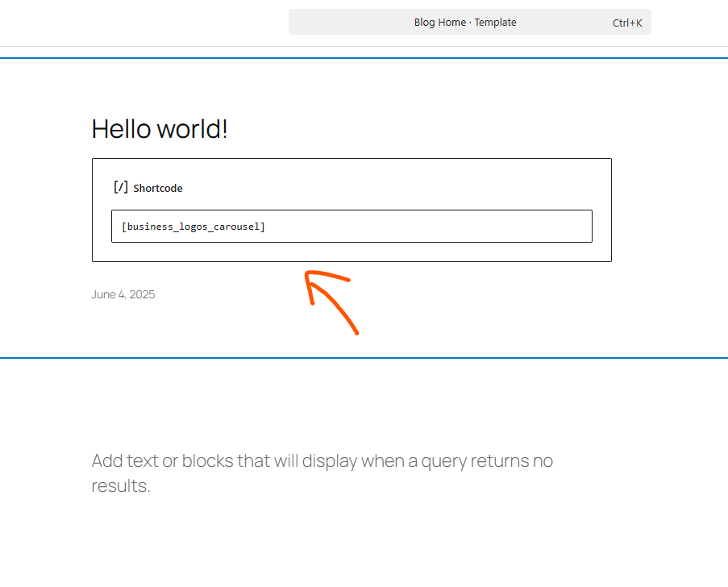
Task: Click the Template label in the top bar
Action: point(496,22)
